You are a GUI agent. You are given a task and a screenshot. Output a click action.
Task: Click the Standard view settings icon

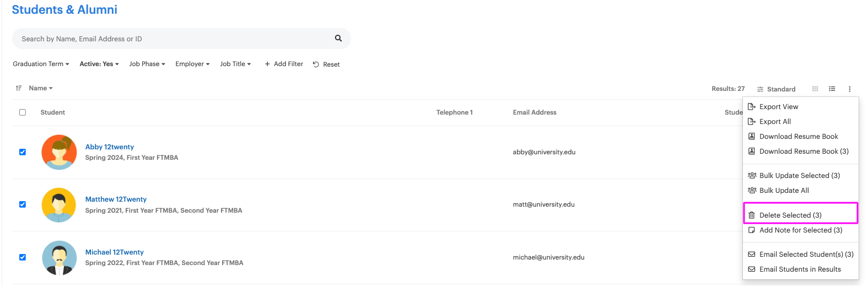point(761,89)
